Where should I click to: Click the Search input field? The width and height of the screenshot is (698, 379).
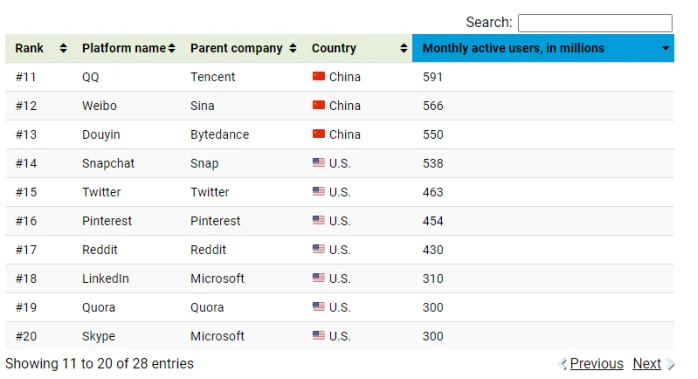click(595, 23)
